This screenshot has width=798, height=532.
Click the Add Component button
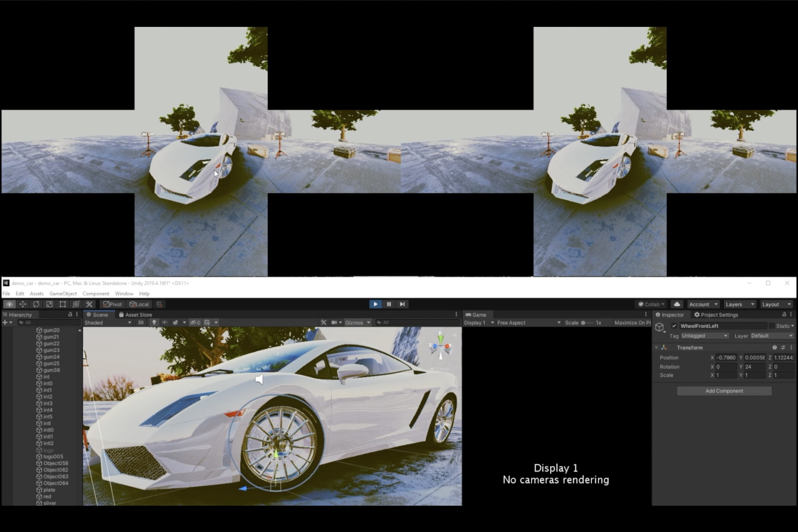click(724, 391)
